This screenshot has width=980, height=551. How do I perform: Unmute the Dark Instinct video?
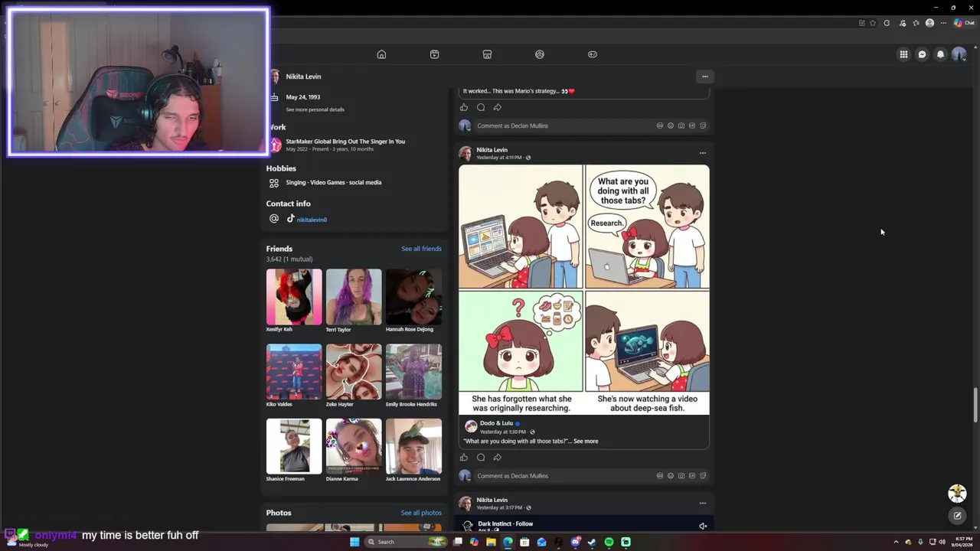pos(703,526)
